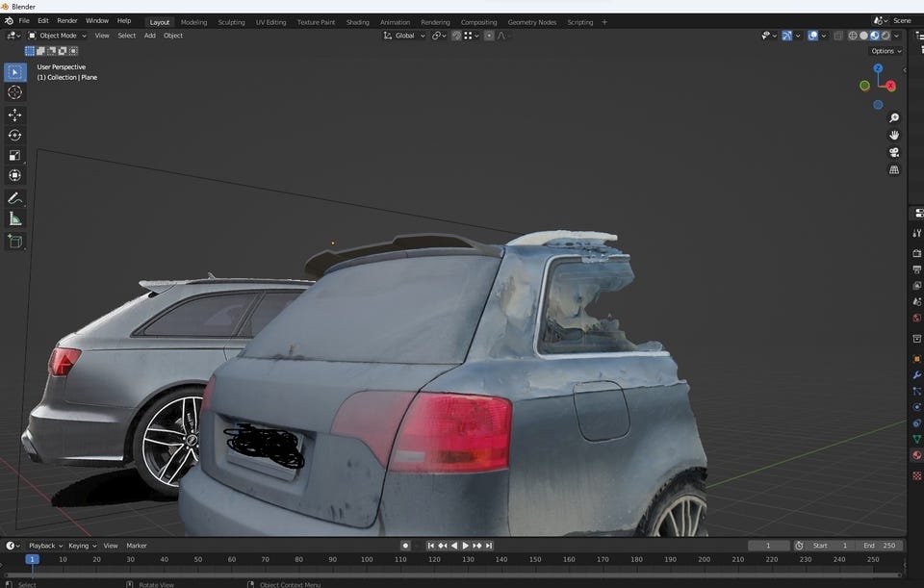
Task: Open the Object Mode dropdown
Action: (x=57, y=36)
